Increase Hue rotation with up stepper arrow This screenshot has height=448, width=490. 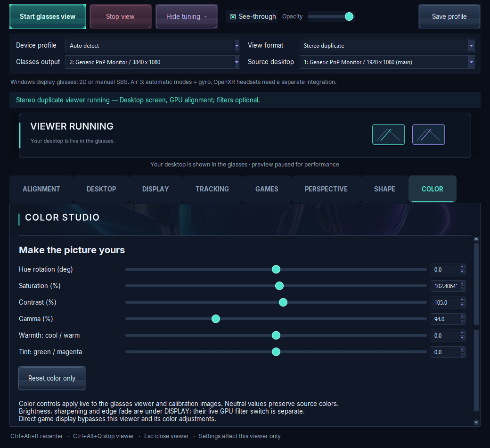(x=462, y=267)
